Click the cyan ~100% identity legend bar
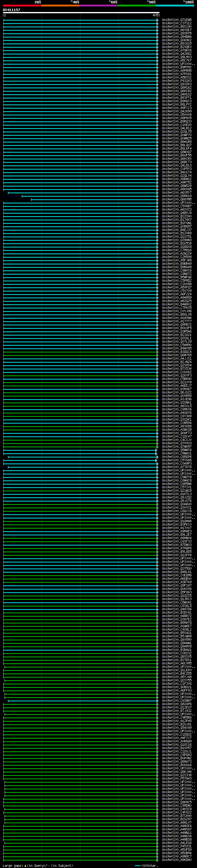The image size is (197, 868). pos(175,6)
